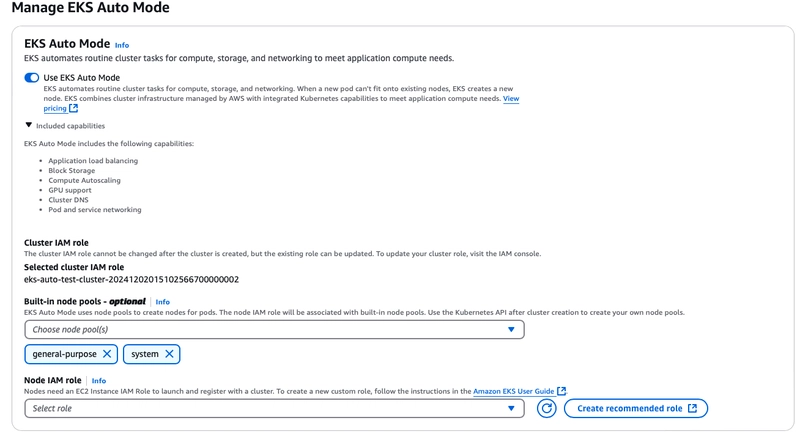Click the node pools dropdown arrow

tap(511, 329)
